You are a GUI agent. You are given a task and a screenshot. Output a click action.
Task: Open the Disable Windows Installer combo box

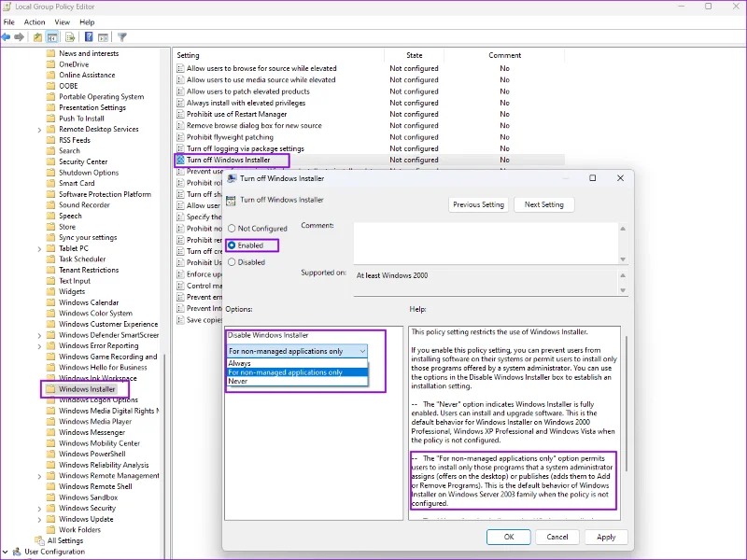tap(297, 351)
